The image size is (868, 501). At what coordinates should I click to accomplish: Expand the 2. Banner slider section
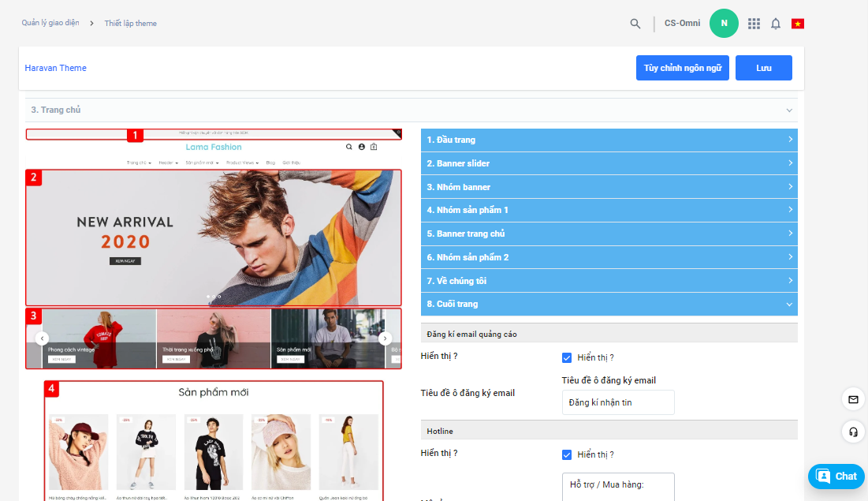click(609, 163)
